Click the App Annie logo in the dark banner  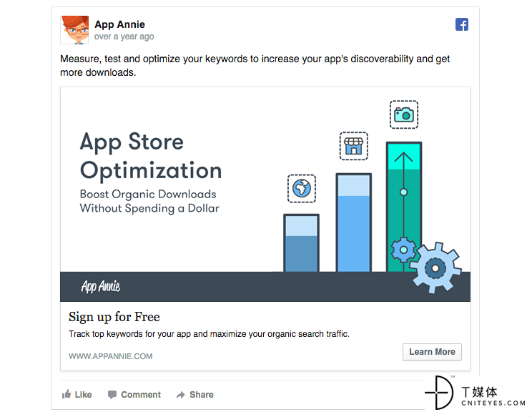(100, 286)
